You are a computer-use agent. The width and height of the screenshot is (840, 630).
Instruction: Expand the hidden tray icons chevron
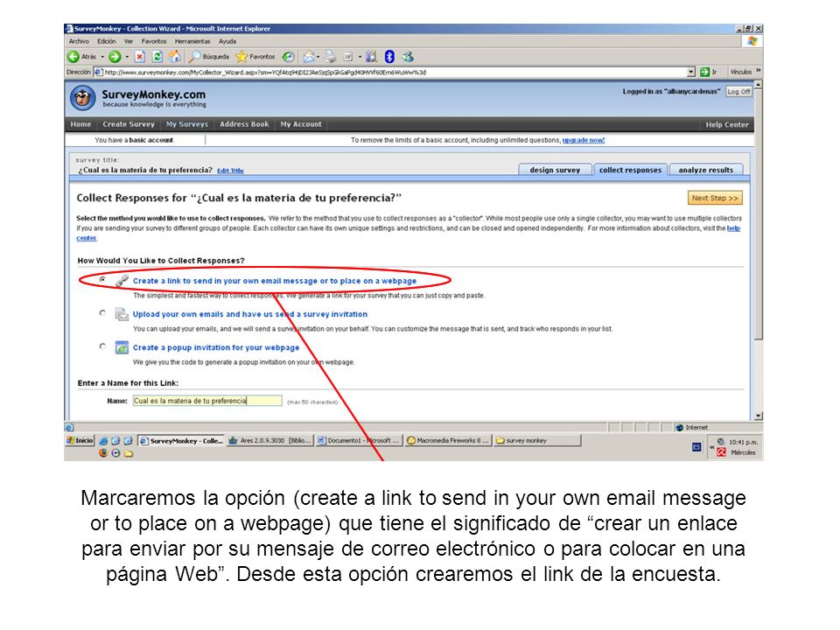(x=712, y=447)
